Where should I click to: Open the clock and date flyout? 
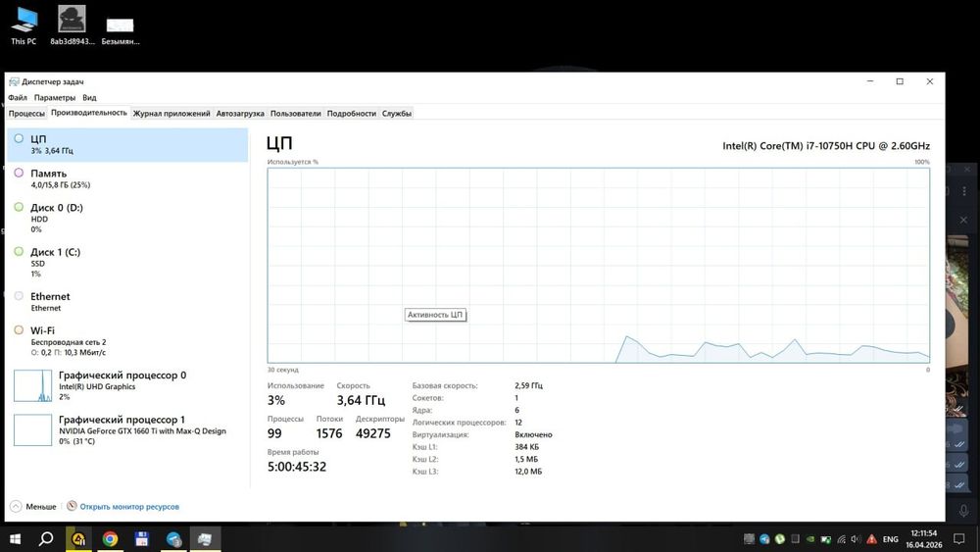(x=924, y=539)
